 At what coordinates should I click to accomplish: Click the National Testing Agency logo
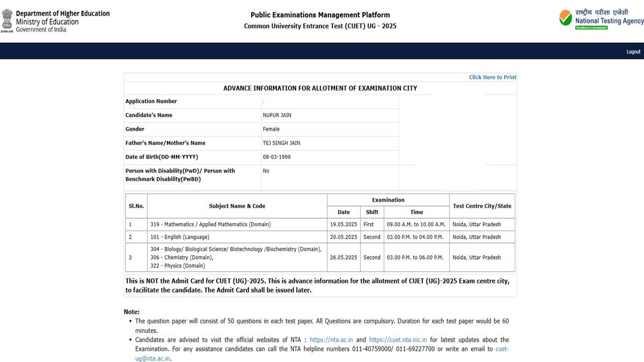point(601,19)
